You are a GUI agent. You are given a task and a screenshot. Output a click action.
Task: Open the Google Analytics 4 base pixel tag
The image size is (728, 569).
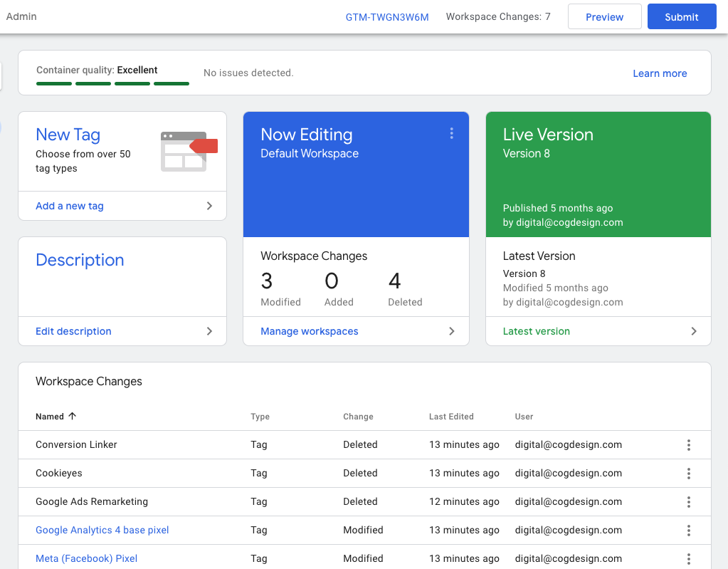click(102, 530)
